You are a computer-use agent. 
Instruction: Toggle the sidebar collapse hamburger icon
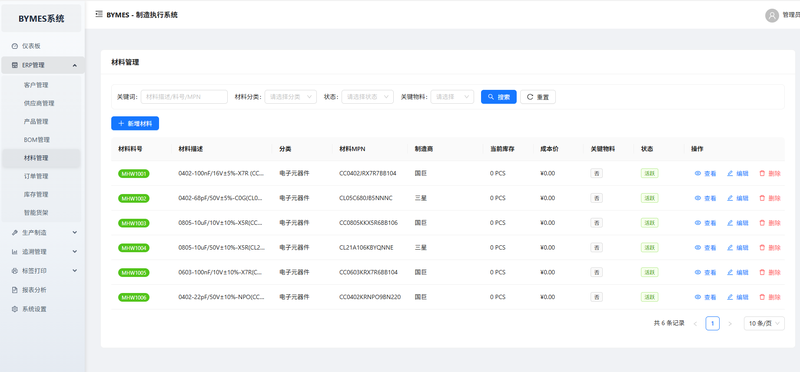point(99,14)
